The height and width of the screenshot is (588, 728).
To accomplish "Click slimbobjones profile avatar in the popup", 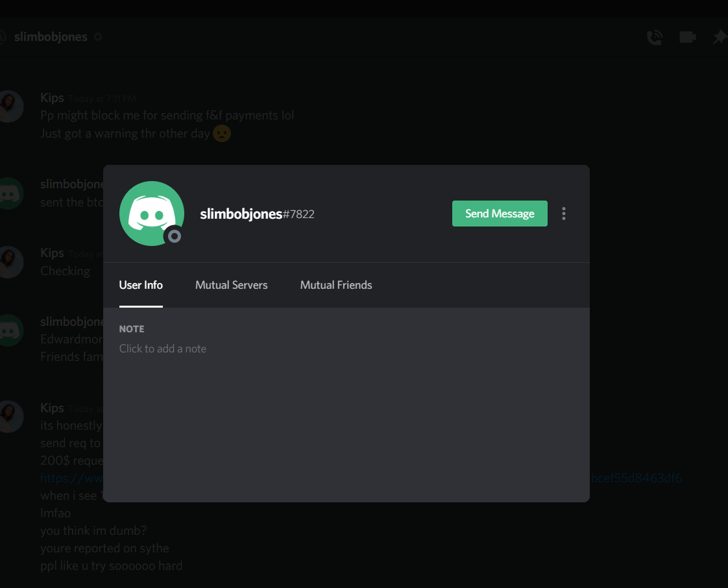I will (152, 214).
